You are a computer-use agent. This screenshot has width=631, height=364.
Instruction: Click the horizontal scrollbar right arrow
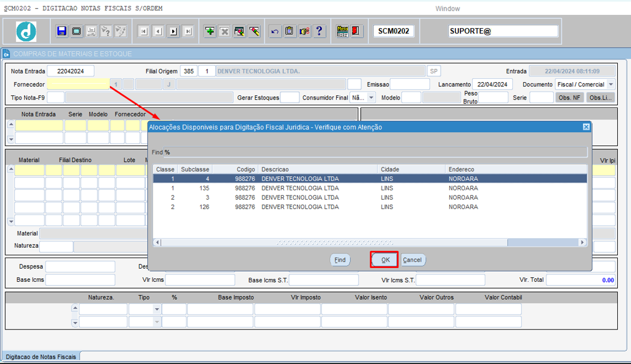[x=582, y=242]
